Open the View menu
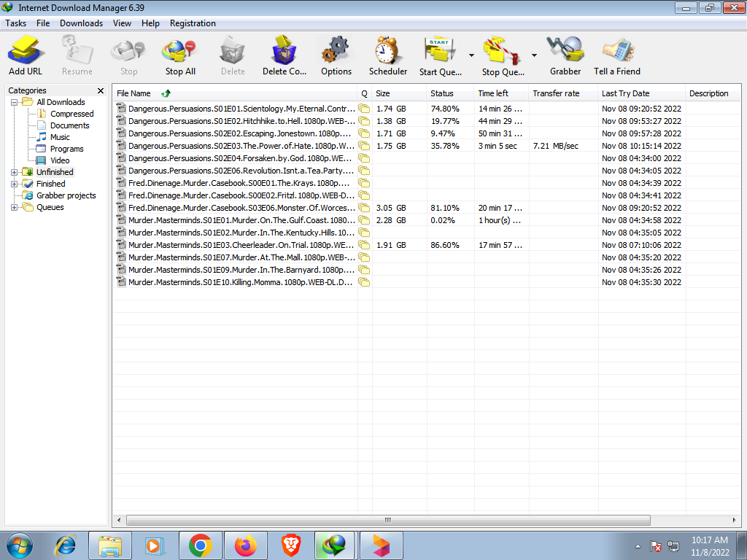 pos(122,23)
